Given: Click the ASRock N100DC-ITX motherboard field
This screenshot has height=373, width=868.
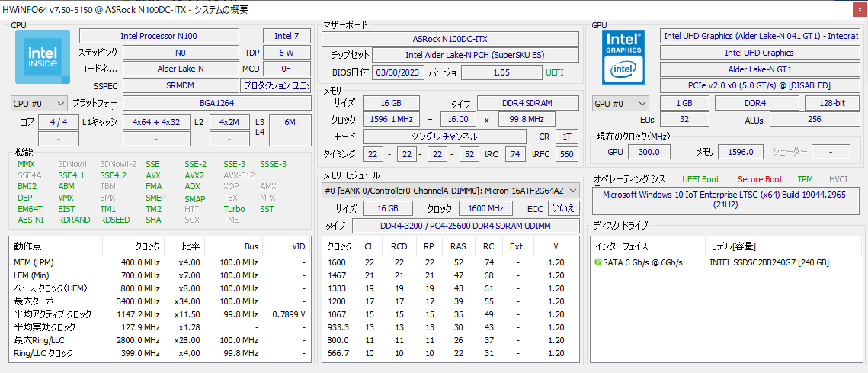Looking at the screenshot, I should 450,39.
